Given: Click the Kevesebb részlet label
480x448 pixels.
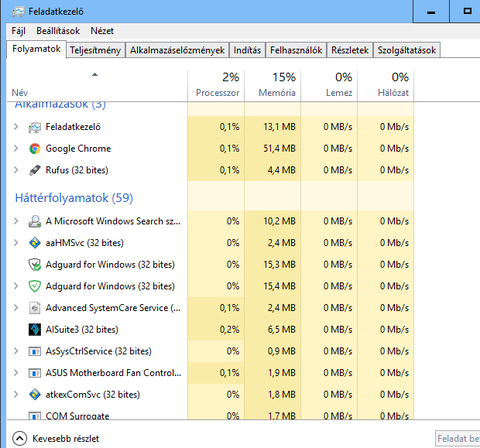Looking at the screenshot, I should (66, 439).
